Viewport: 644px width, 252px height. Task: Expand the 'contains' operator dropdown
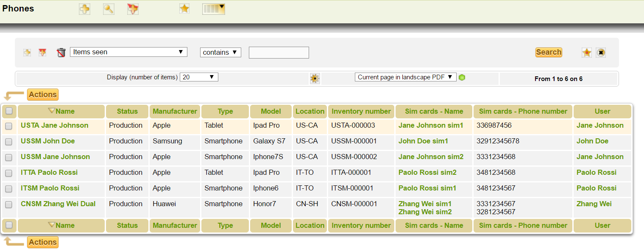tap(220, 53)
